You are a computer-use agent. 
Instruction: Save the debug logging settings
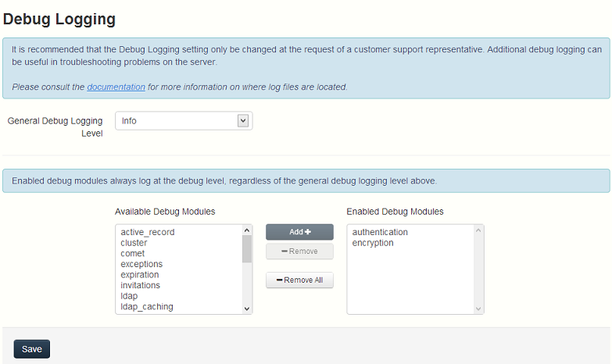click(32, 349)
